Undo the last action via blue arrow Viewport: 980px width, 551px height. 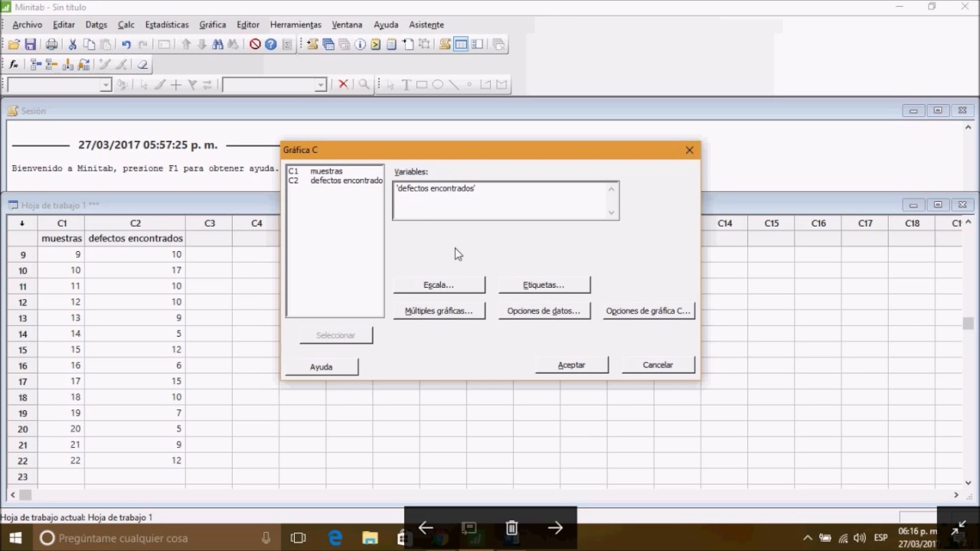(x=126, y=44)
